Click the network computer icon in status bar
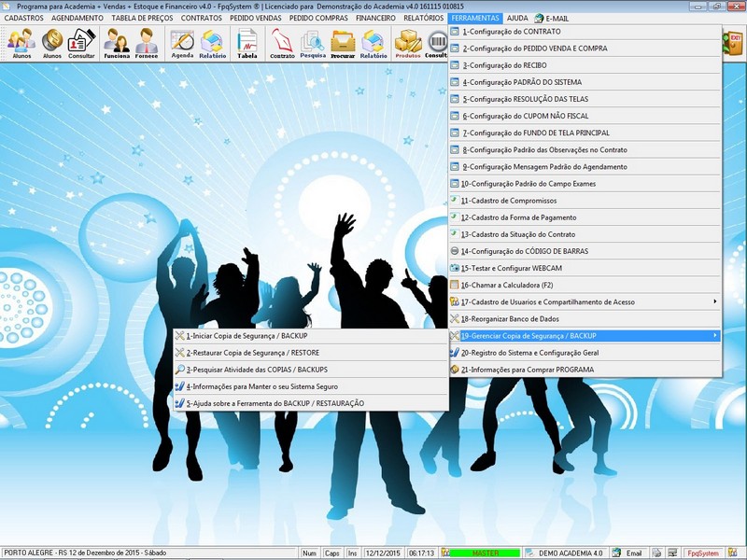Viewport: 747px width, 560px height. tap(672, 553)
